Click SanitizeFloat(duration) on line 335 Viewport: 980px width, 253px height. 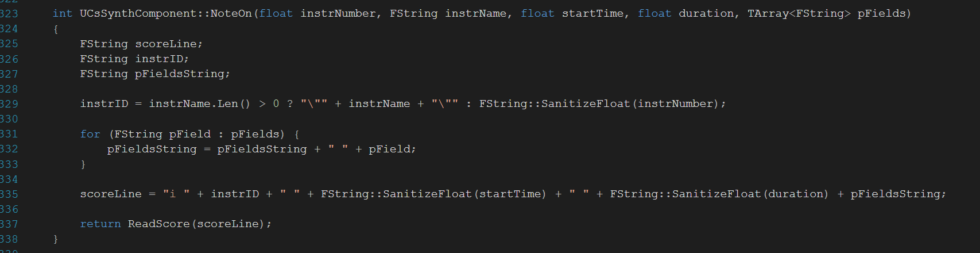click(x=750, y=194)
